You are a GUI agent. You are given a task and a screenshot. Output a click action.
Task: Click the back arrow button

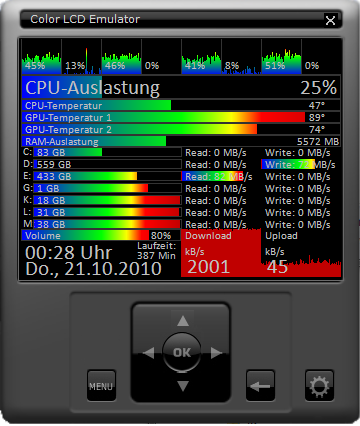261,386
